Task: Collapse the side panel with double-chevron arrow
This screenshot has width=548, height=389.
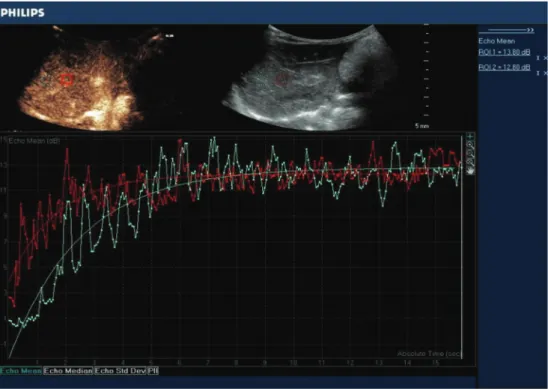Action: click(x=530, y=30)
